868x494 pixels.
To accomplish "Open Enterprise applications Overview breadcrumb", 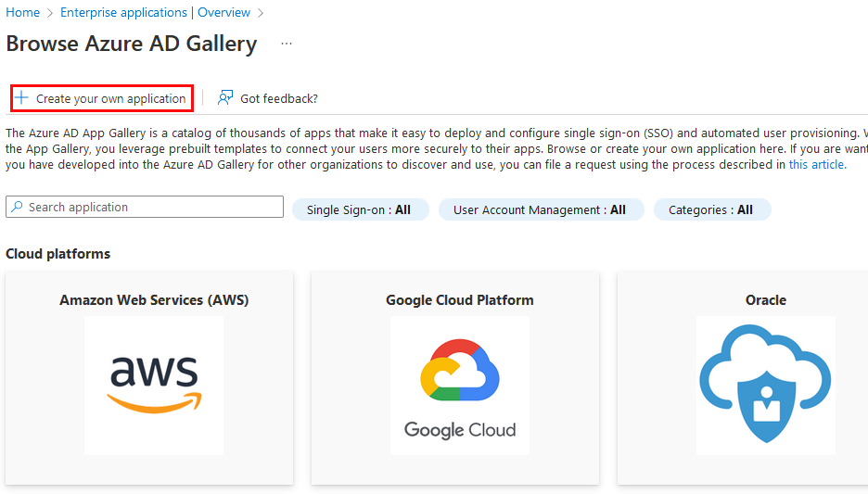I will pos(155,12).
